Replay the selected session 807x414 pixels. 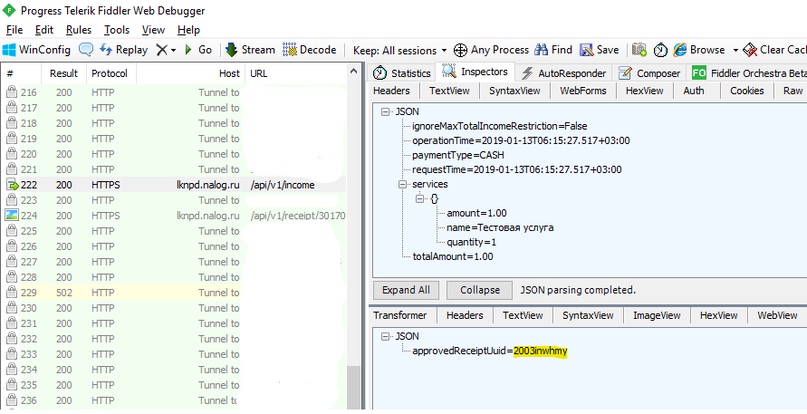click(124, 50)
